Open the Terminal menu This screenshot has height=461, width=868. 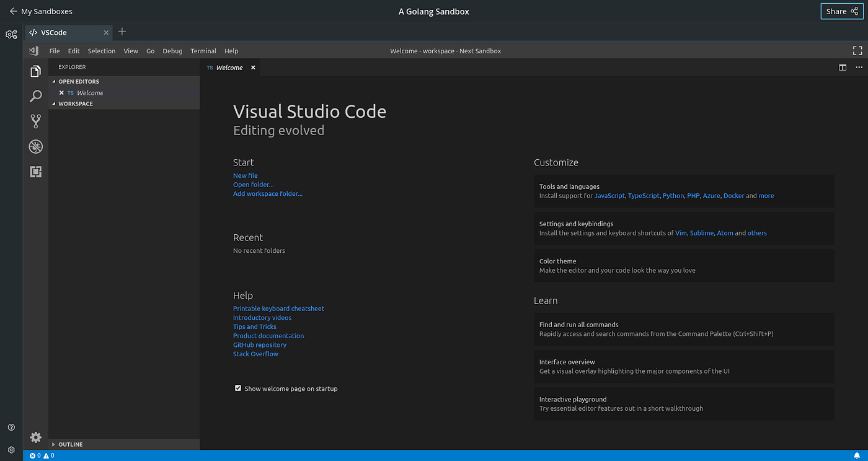[x=203, y=51]
